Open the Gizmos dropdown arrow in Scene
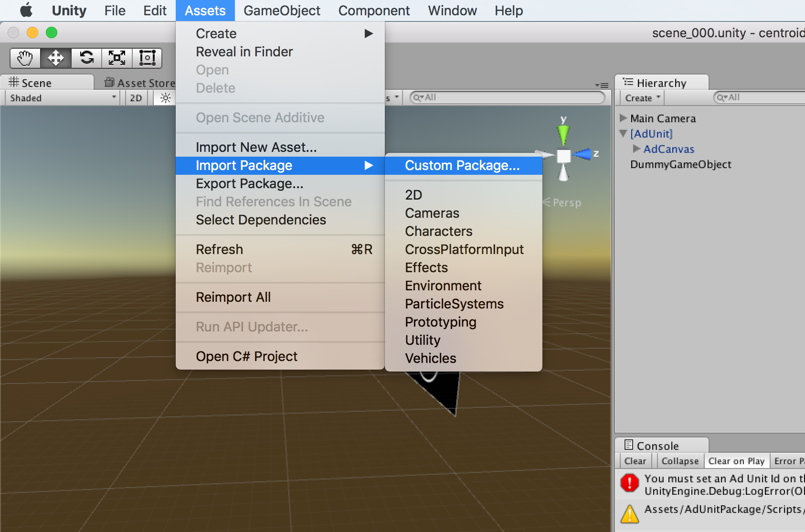This screenshot has width=805, height=532. coord(397,97)
